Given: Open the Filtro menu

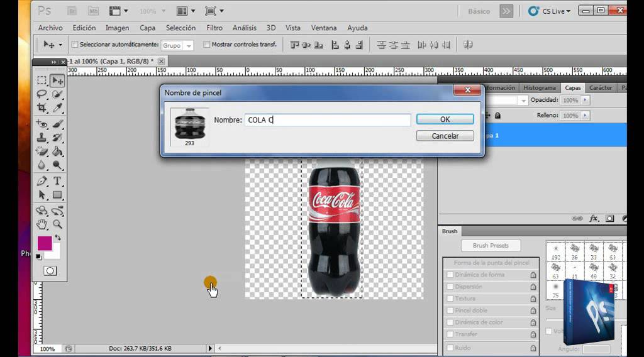Looking at the screenshot, I should (214, 28).
